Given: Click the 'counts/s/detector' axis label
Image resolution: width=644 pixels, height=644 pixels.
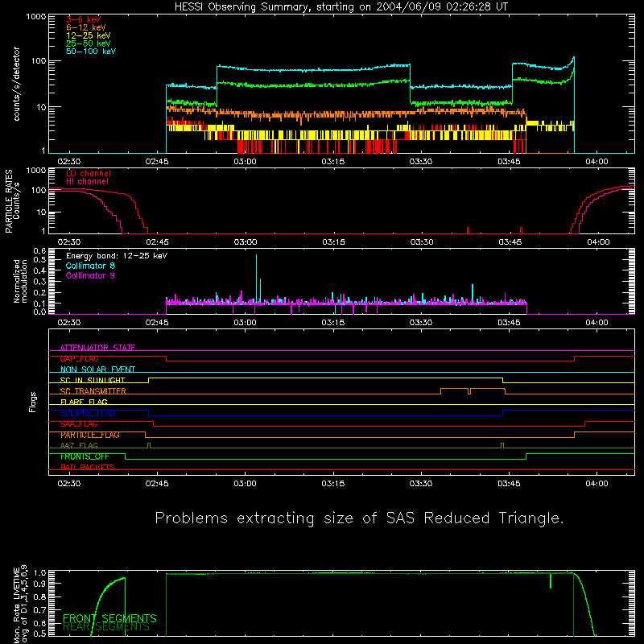Looking at the screenshot, I should point(16,84).
